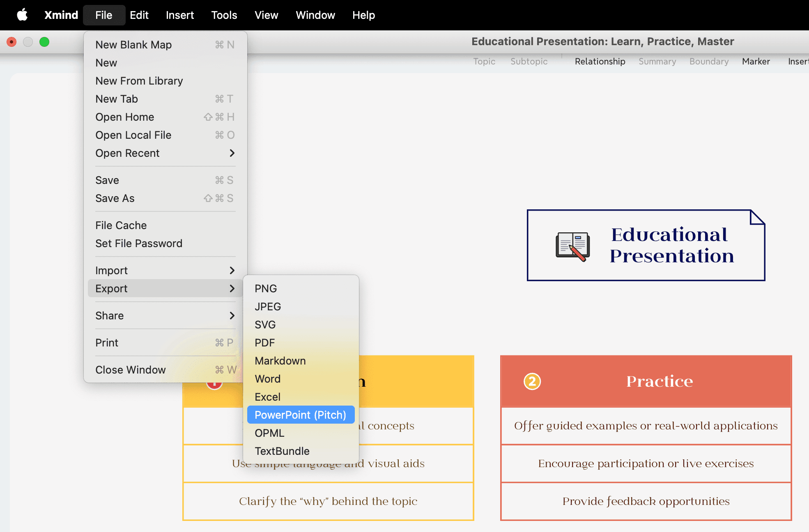Choose New Blank Map
The image size is (809, 532).
(x=165, y=45)
